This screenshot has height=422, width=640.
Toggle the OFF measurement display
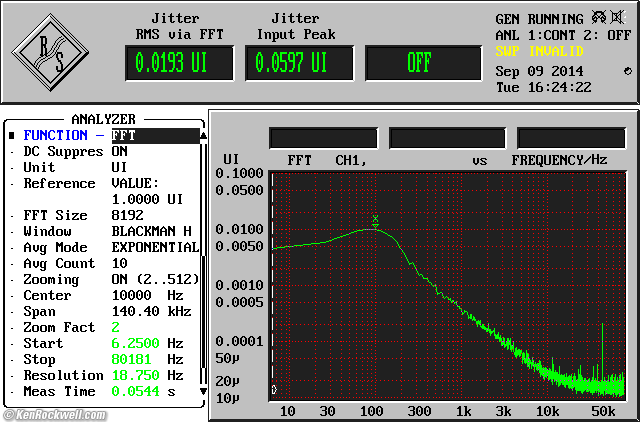[419, 63]
